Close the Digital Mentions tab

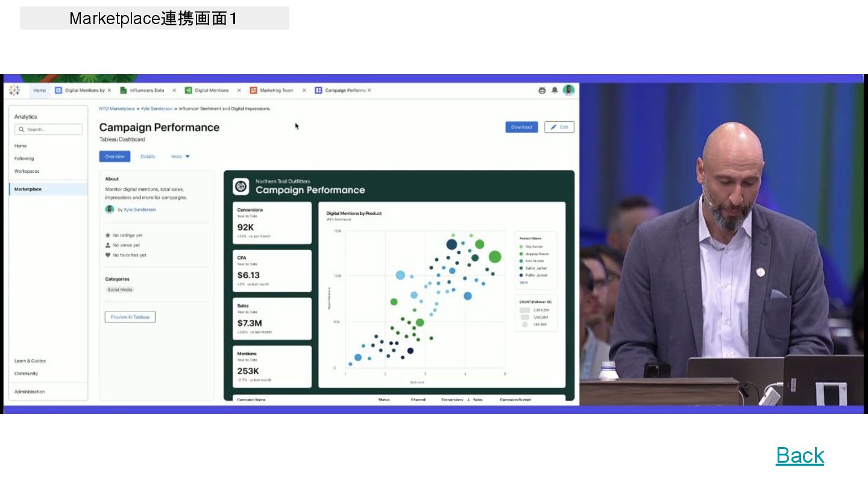239,90
